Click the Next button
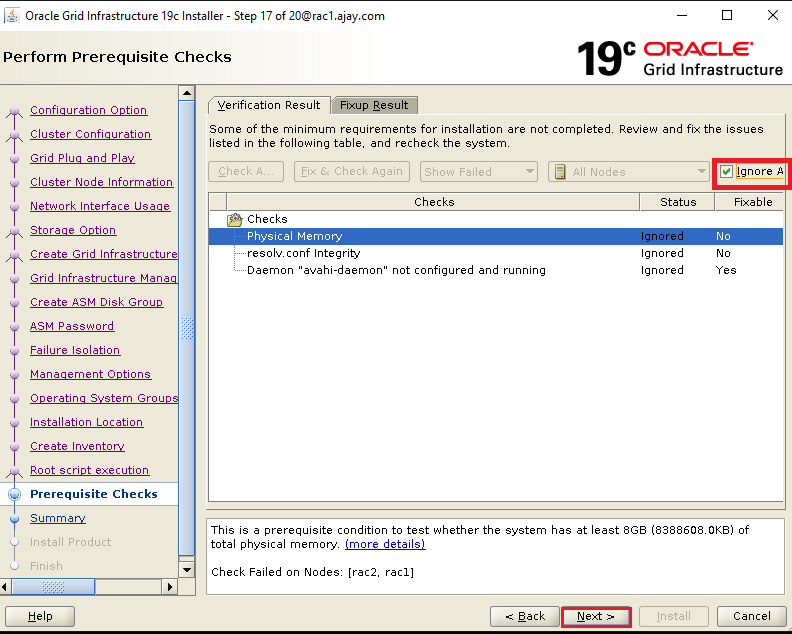 (596, 616)
